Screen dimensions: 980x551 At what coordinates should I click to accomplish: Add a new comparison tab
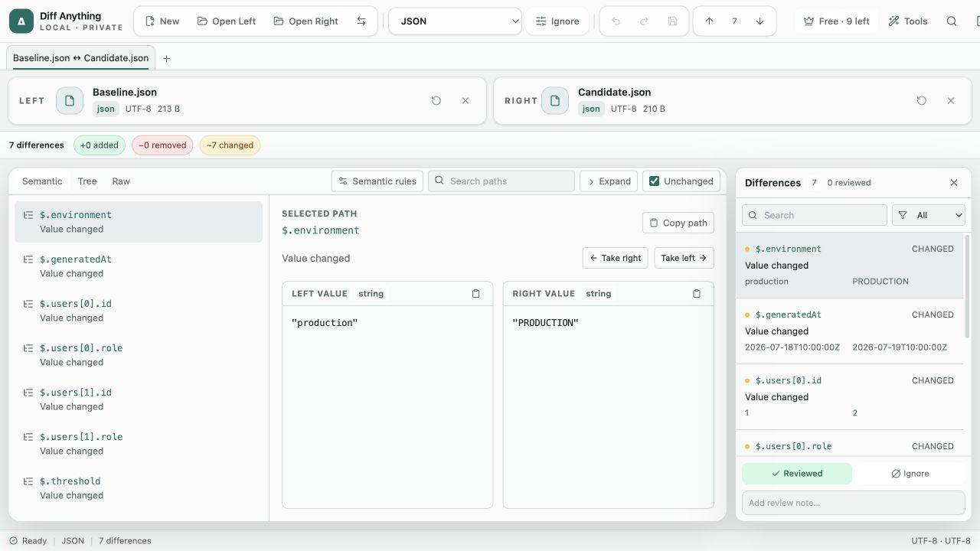[166, 58]
